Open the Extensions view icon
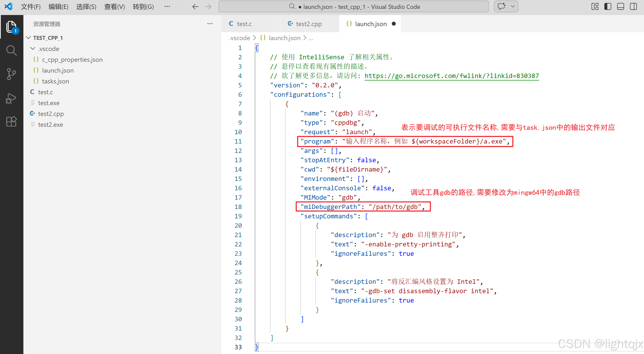This screenshot has width=644, height=354. 11,122
